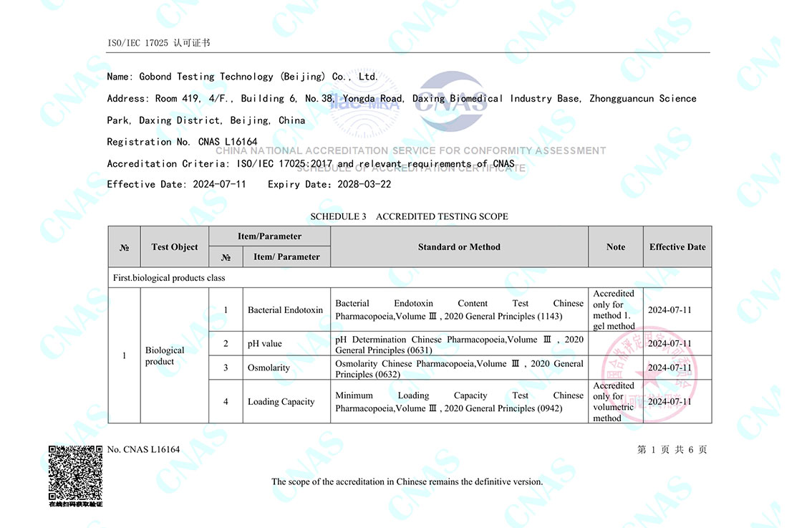Image resolution: width=812 pixels, height=528 pixels.
Task: Click the caption under the QR code
Action: coord(76,504)
